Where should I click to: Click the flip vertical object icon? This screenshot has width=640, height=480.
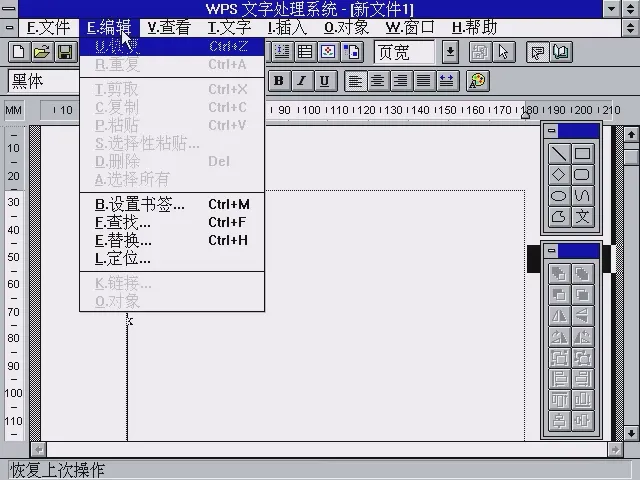coord(582,316)
